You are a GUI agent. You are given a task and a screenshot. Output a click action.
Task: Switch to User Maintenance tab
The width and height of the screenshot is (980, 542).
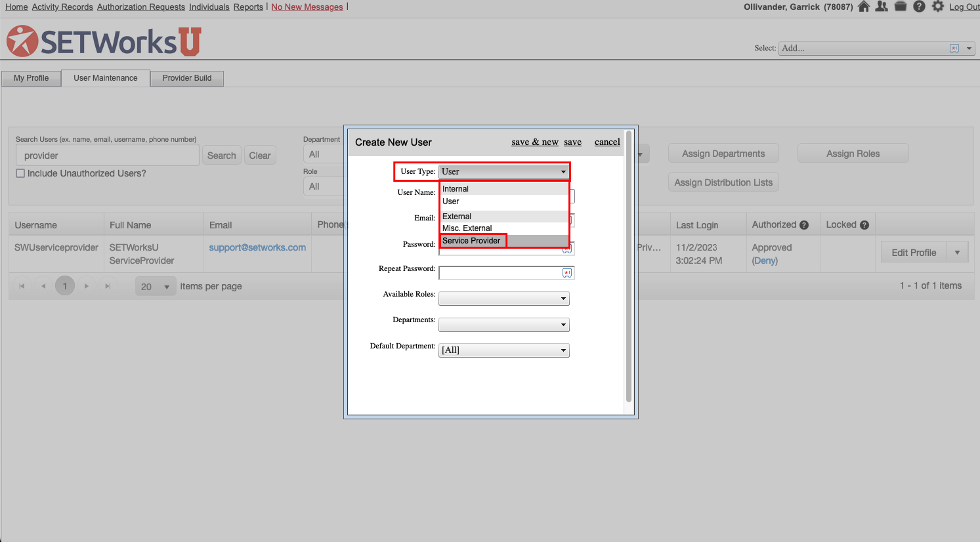(106, 78)
